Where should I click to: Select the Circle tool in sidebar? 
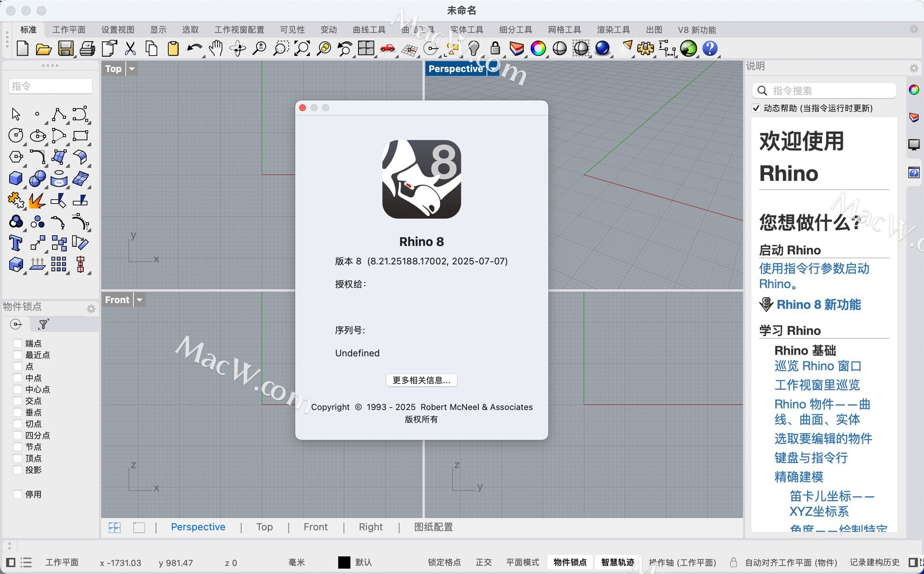16,136
